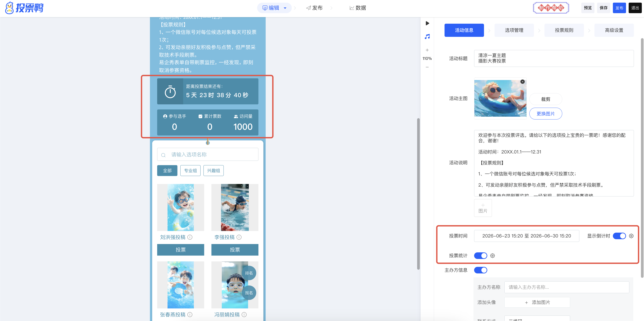Click the 退出 button
Screen dimensions: 644x321
pos(635,8)
